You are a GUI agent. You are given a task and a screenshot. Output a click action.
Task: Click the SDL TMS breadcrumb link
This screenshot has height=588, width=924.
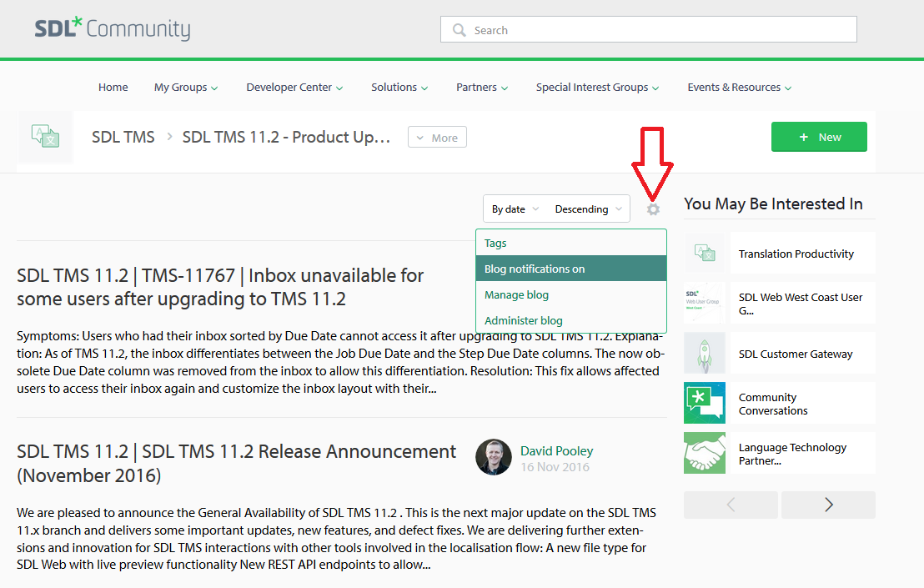coord(123,137)
